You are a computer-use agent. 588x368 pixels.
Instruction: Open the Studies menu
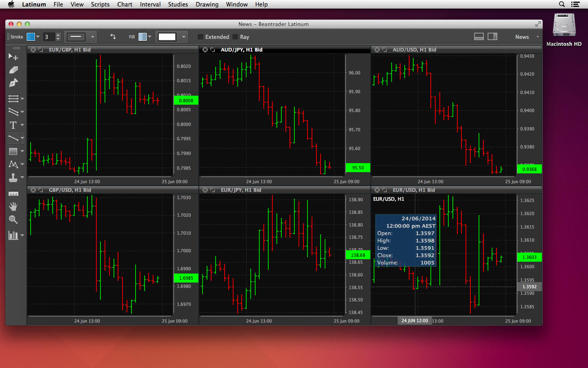[x=178, y=4]
